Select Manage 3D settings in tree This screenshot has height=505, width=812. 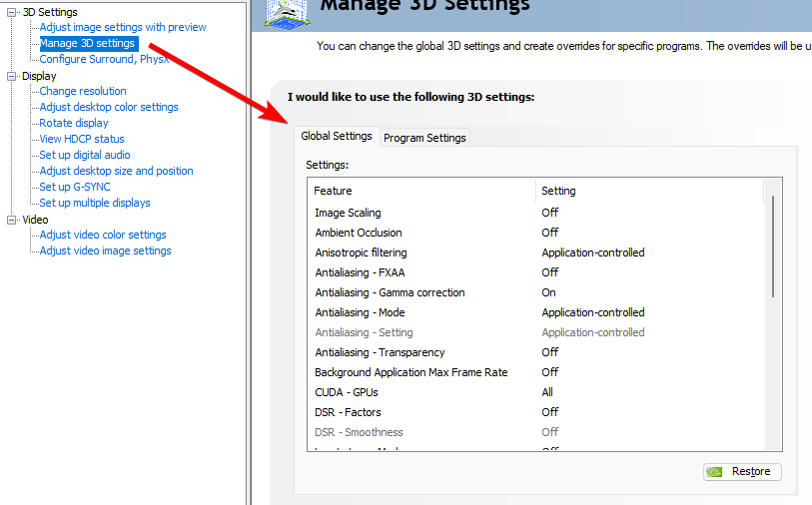[x=87, y=44]
